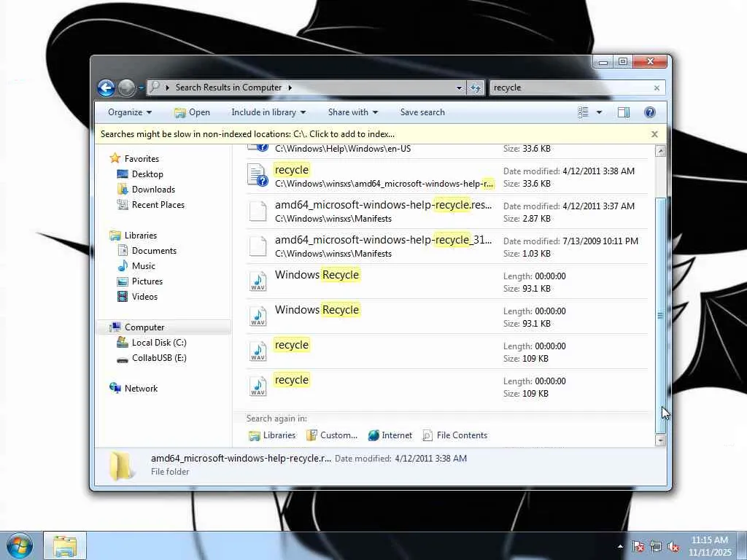This screenshot has width=747, height=560.
Task: Click Save search
Action: point(422,112)
